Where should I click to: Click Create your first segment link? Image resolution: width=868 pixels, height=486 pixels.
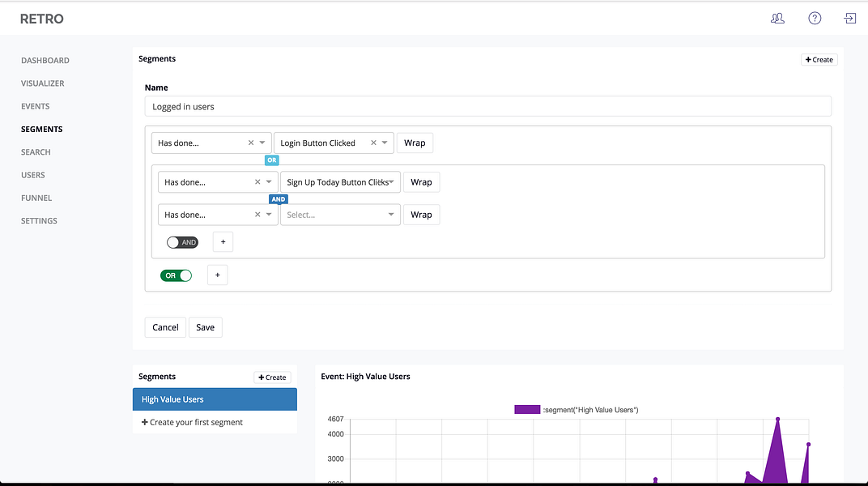coord(192,422)
